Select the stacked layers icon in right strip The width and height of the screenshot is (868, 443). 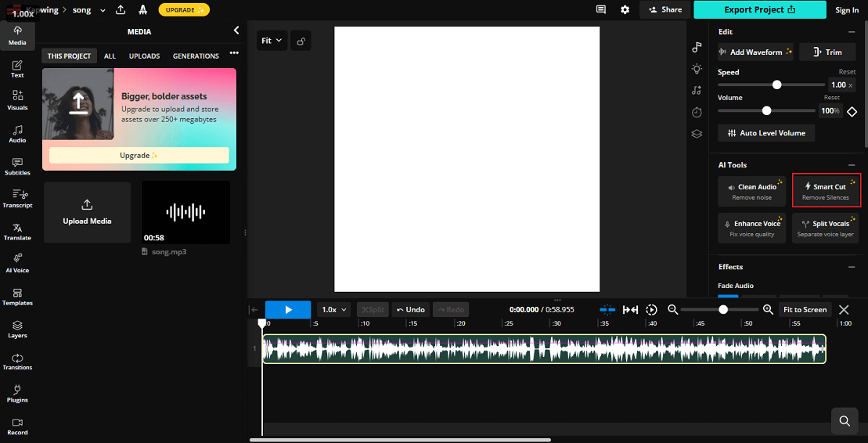697,134
